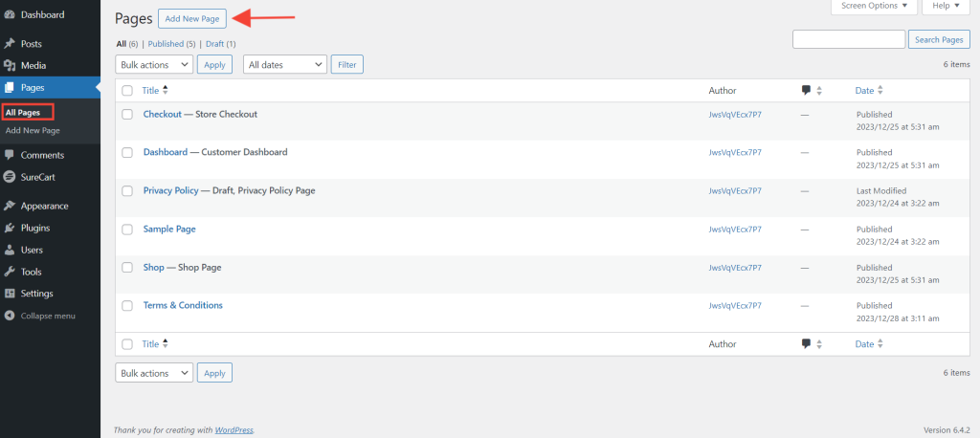This screenshot has width=980, height=438.
Task: Click the Dashboard icon in sidebar
Action: (x=10, y=14)
